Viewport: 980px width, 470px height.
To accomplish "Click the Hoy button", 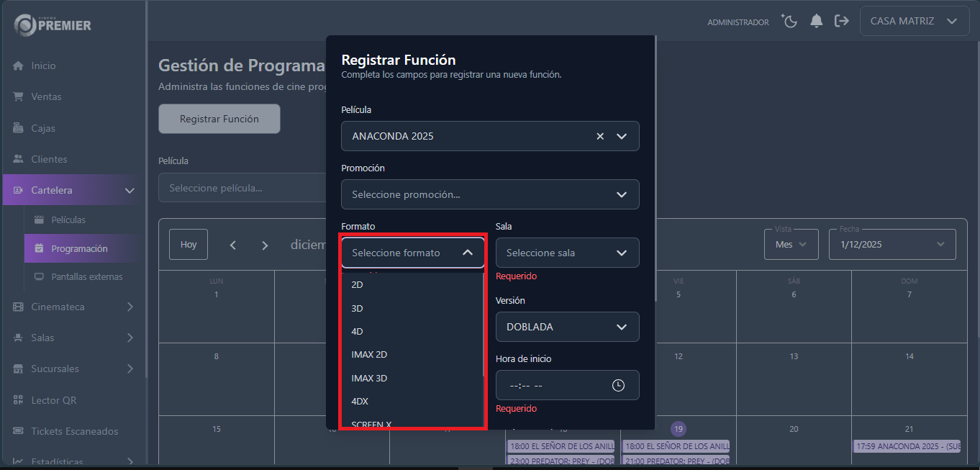I will 189,245.
